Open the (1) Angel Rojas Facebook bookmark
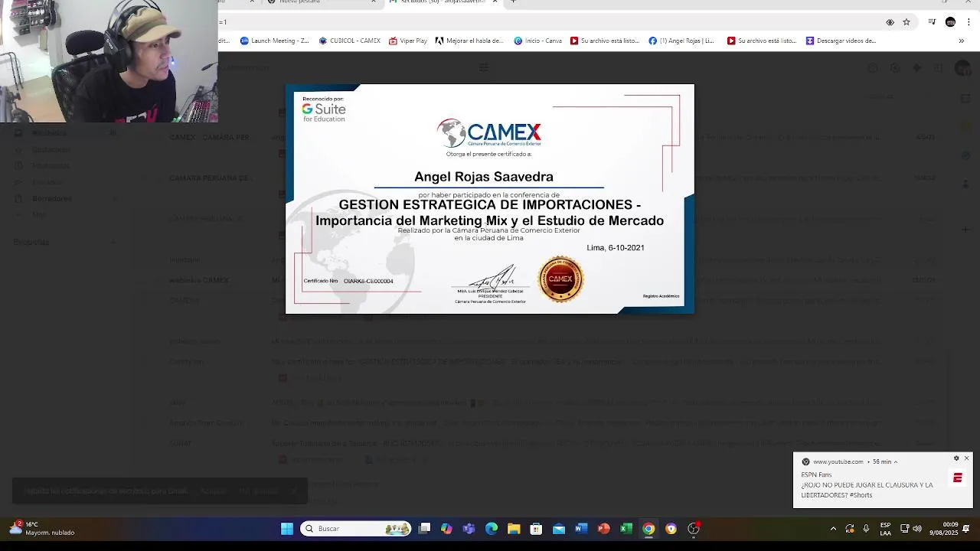Image resolution: width=980 pixels, height=551 pixels. click(x=681, y=41)
